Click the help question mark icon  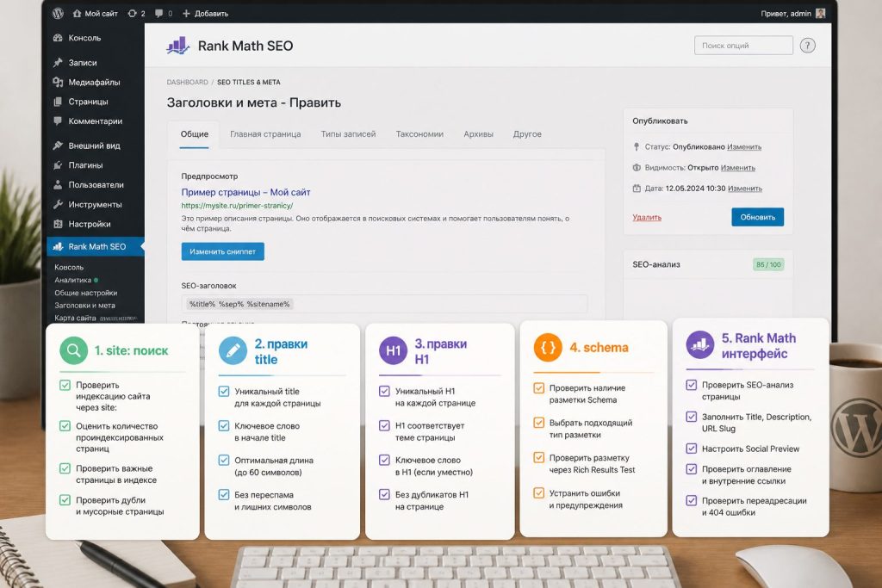(x=807, y=46)
